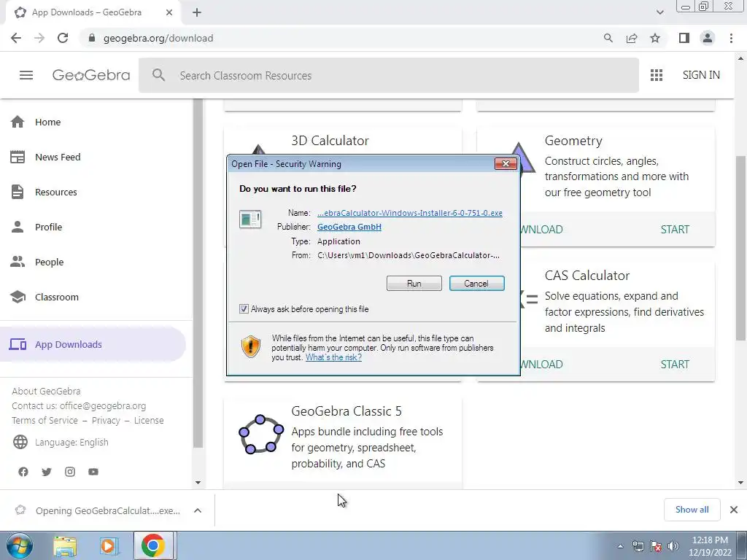Open the GeoGebra hamburger menu
The image size is (747, 560).
click(x=26, y=75)
